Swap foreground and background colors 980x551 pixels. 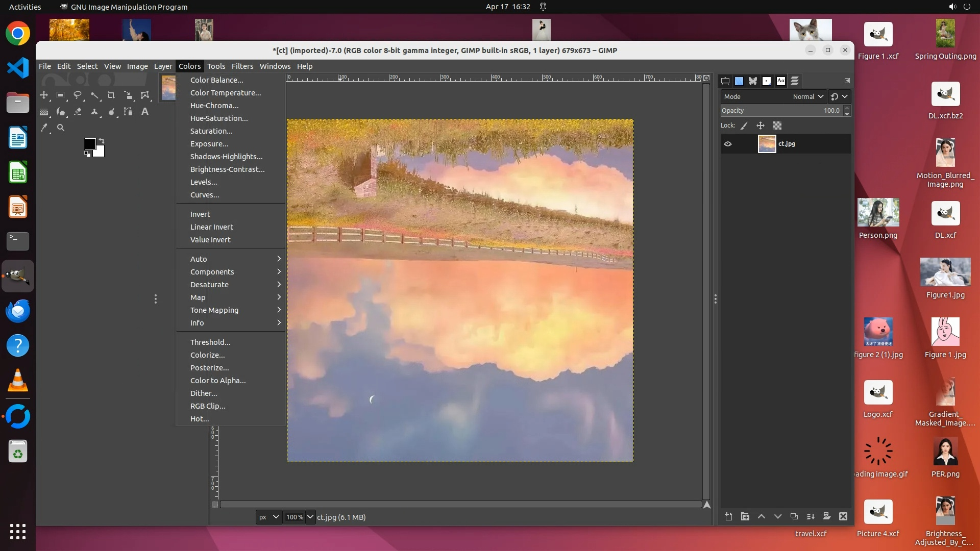click(101, 140)
